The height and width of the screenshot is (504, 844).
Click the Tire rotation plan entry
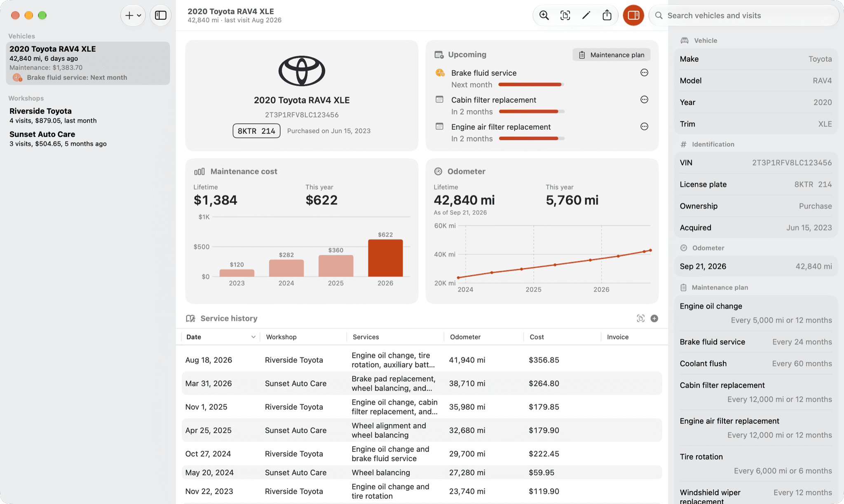756,464
